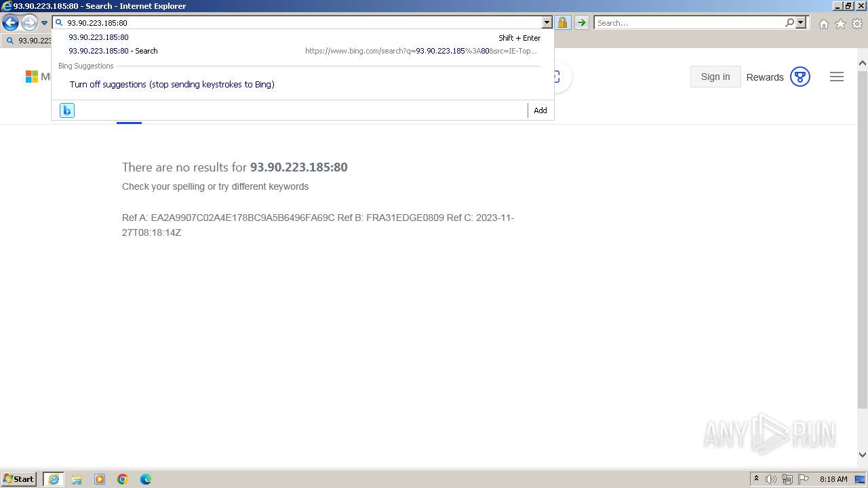Click the network tray icon
The image size is (868, 488).
coord(787,479)
